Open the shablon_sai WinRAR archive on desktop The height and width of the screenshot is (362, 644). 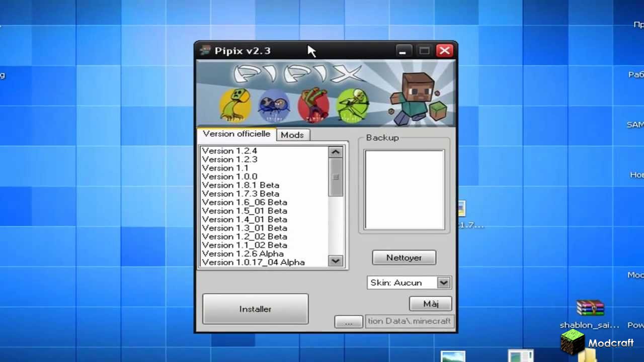tap(590, 308)
